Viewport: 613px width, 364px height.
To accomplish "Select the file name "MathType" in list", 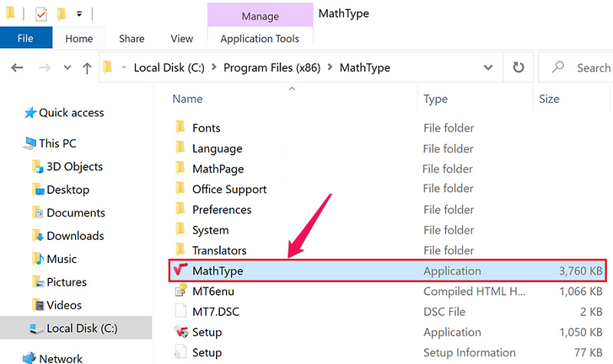I will [x=218, y=271].
